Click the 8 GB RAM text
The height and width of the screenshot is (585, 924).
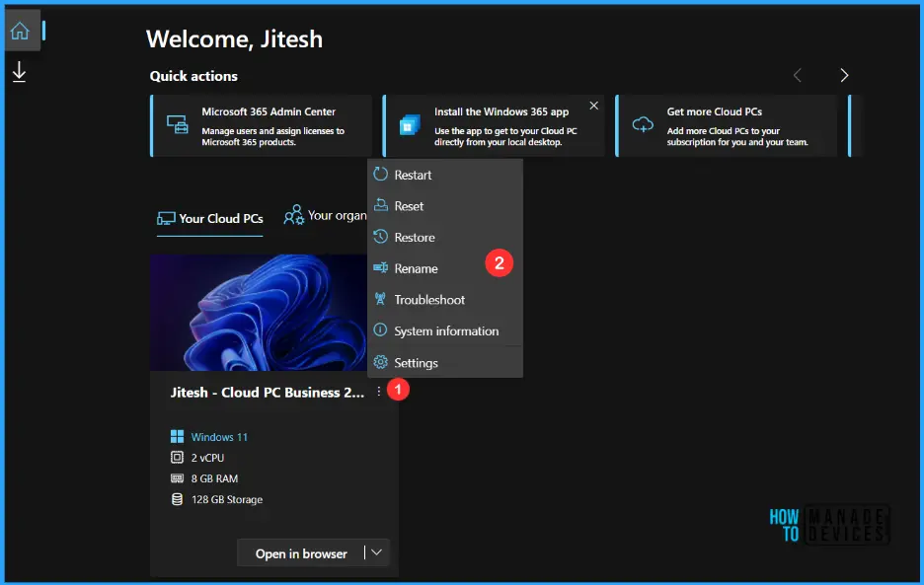tap(214, 479)
